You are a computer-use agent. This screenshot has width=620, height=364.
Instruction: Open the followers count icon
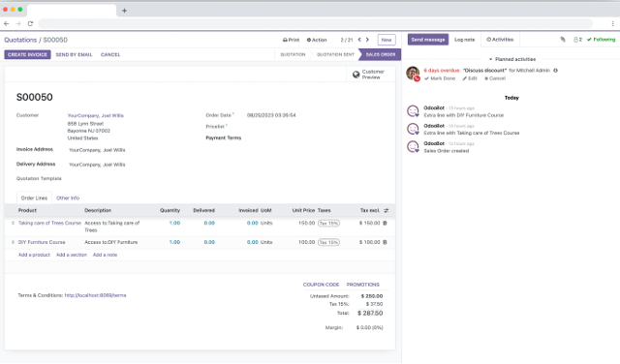click(x=577, y=40)
